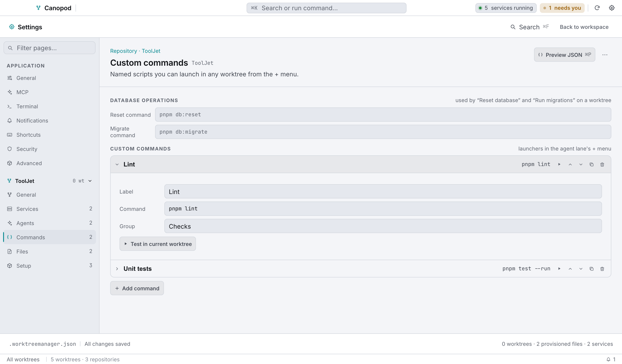Click Back to workspace link
622x364 pixels.
(x=584, y=27)
